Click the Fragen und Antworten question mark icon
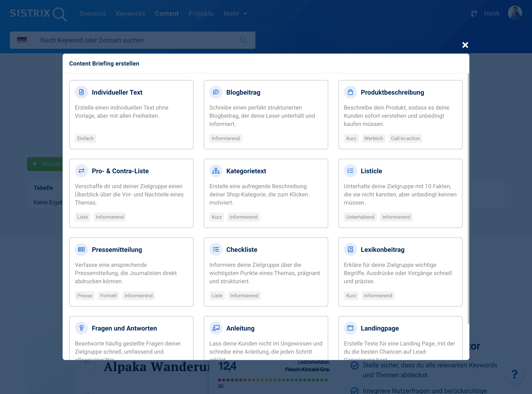Screen dimensions: 532x394 [x=81, y=328]
